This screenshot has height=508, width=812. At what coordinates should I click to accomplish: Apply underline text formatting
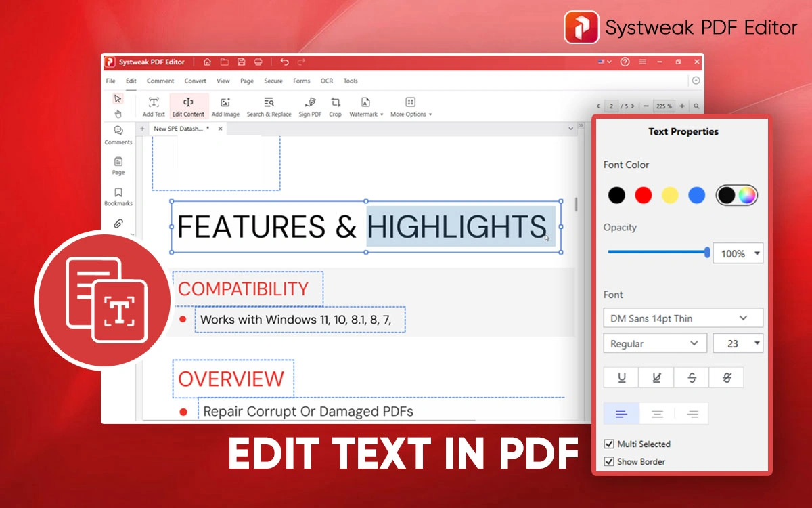click(x=622, y=378)
